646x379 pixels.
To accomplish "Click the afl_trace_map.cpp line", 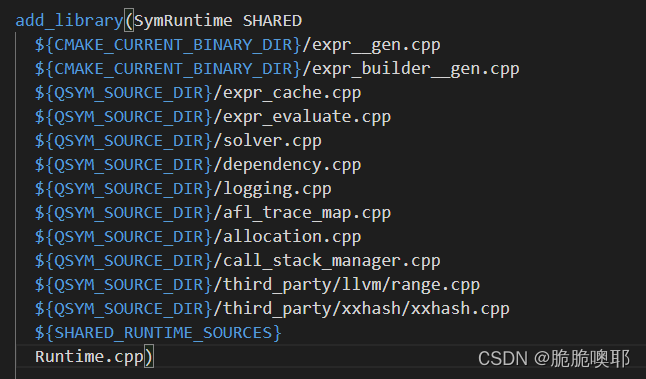I will [213, 213].
